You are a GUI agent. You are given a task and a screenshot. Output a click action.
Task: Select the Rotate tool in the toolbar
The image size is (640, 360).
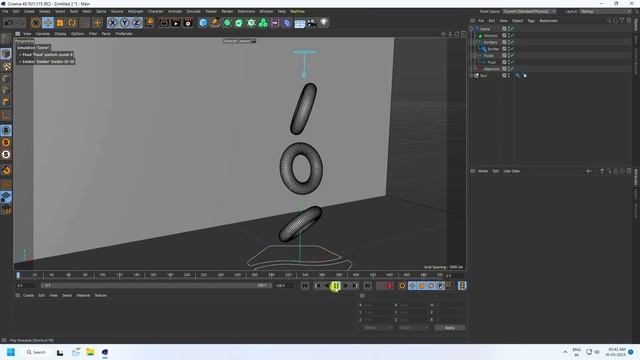pos(72,23)
